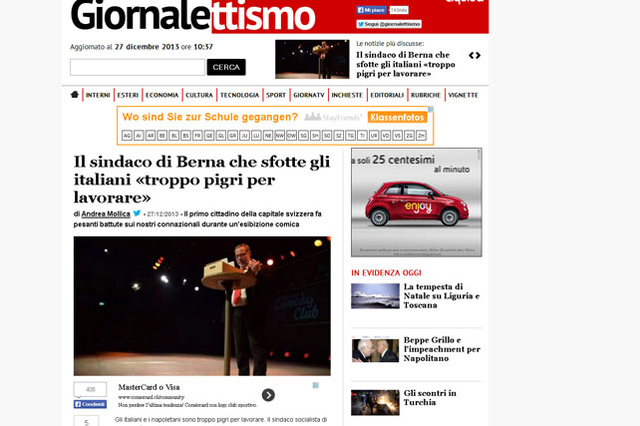Open the ESTERI section
Screen dimensions: 640x426
(x=128, y=95)
